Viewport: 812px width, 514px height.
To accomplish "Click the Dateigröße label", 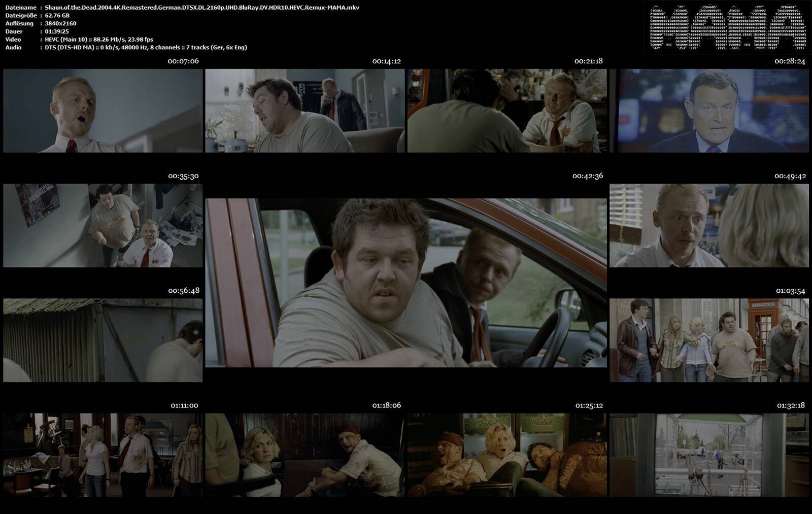I will (x=20, y=16).
